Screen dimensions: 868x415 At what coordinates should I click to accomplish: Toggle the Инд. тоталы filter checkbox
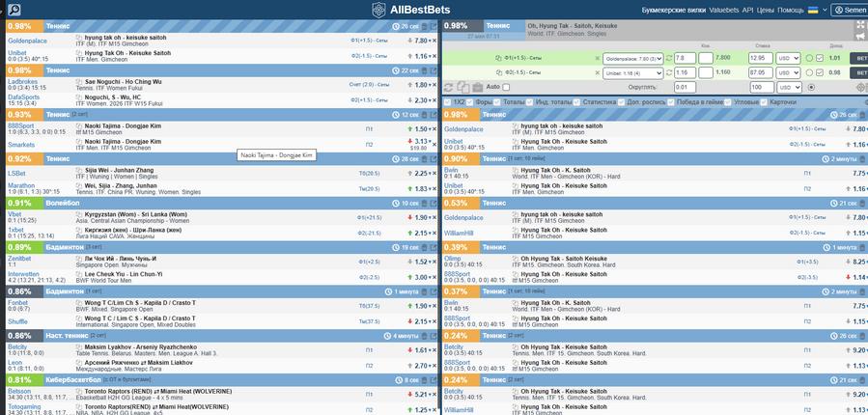tap(528, 102)
